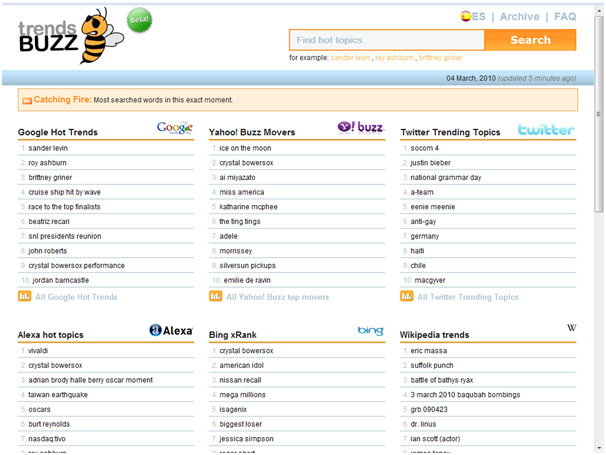Open national grammar day topic

click(x=446, y=177)
